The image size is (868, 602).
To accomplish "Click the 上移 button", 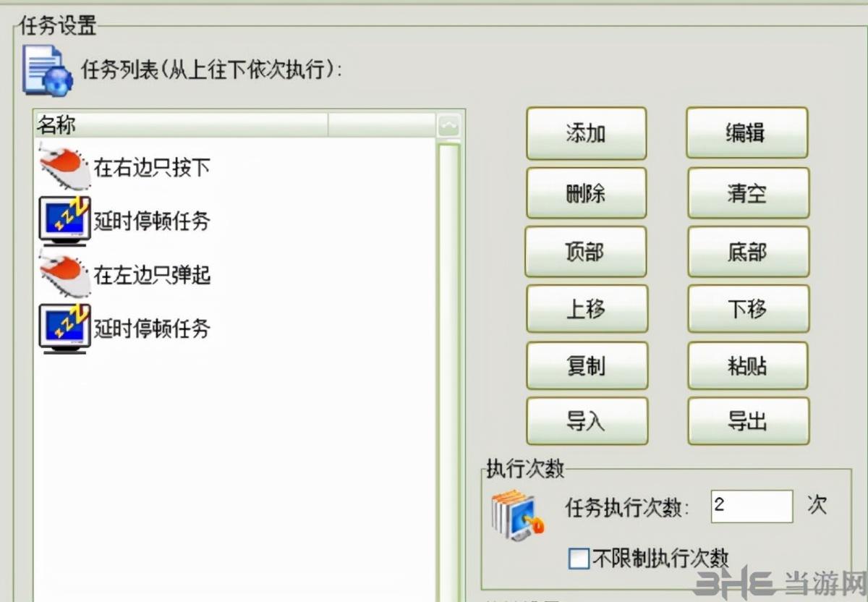I will click(587, 309).
